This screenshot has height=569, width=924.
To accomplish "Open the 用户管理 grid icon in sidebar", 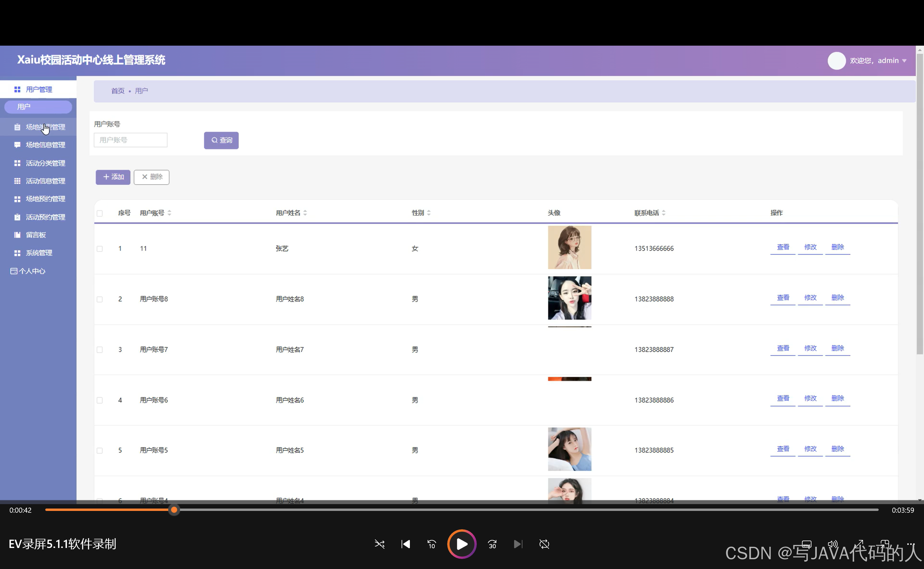I will (17, 89).
